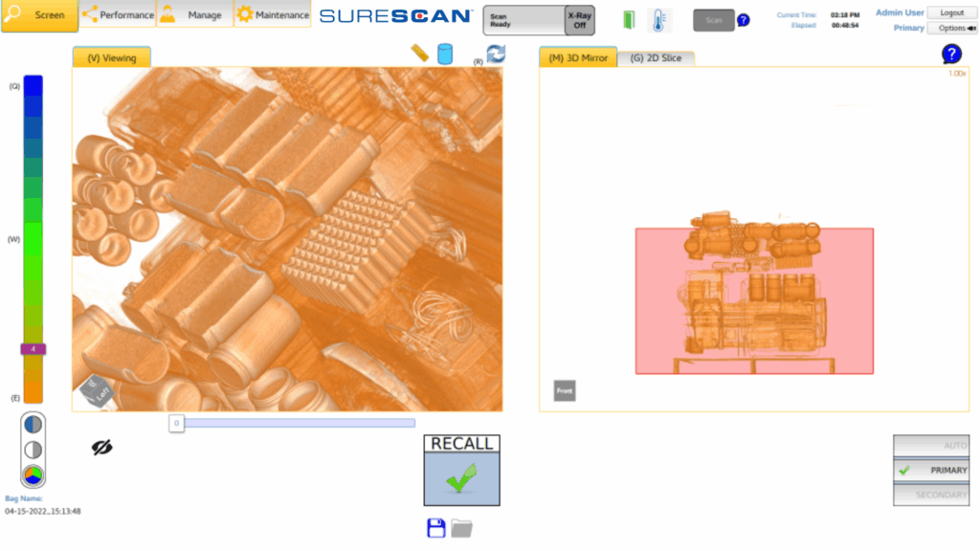980x551 pixels.
Task: Click the green door interlock icon
Action: (x=629, y=20)
